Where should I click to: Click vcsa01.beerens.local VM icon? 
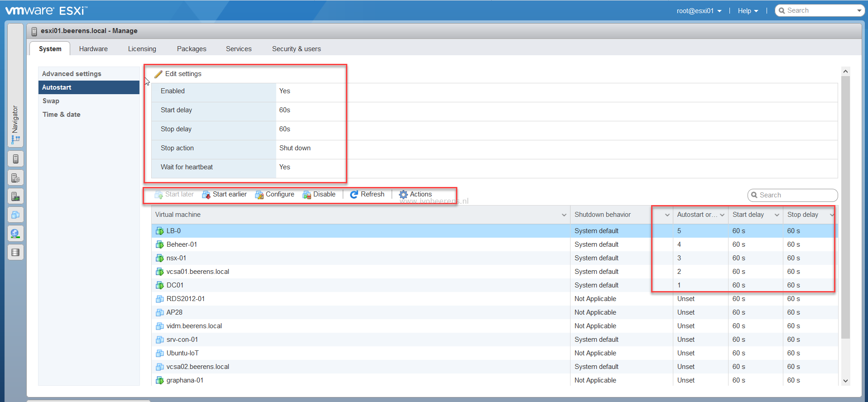point(159,272)
